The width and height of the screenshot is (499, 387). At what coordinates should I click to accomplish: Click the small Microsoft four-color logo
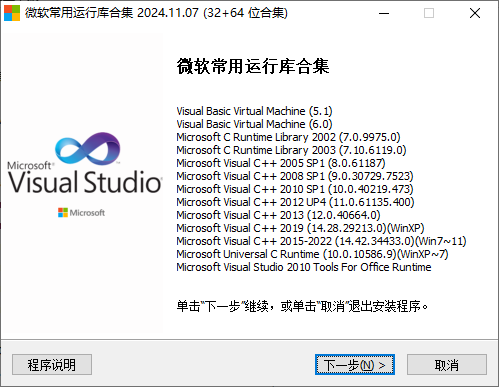[63, 212]
